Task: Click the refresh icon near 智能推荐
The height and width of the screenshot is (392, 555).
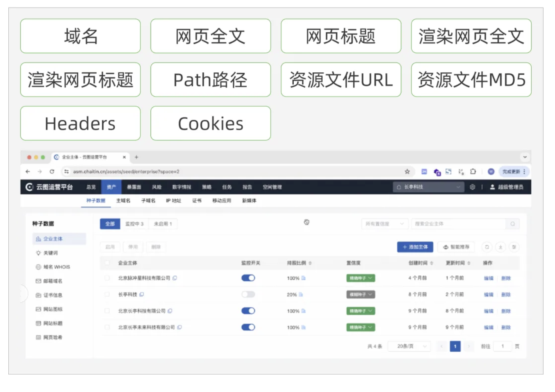Action: tap(487, 247)
